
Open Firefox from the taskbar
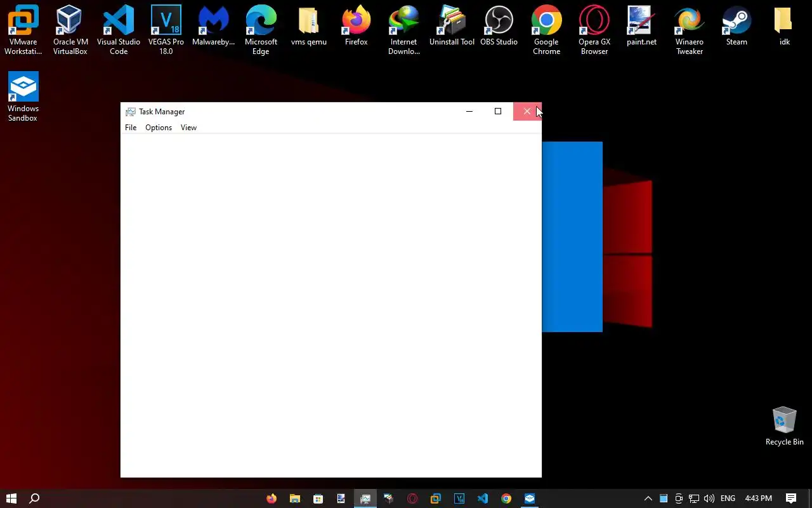tap(272, 498)
